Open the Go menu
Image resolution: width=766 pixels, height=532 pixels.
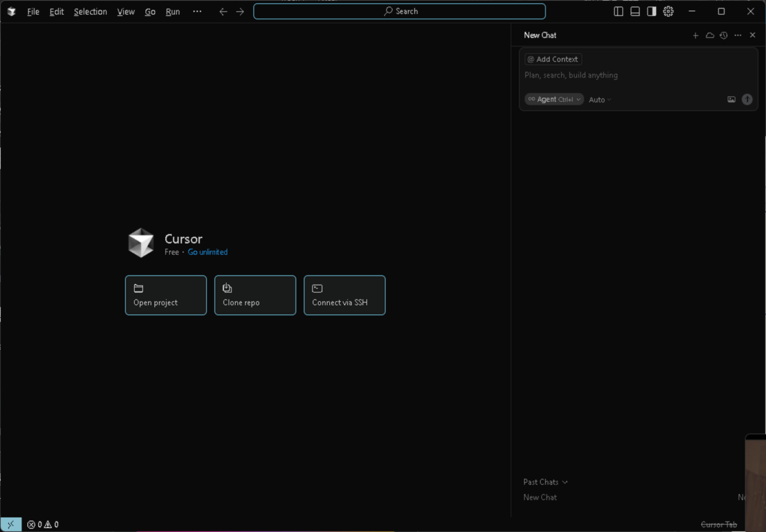coord(150,12)
